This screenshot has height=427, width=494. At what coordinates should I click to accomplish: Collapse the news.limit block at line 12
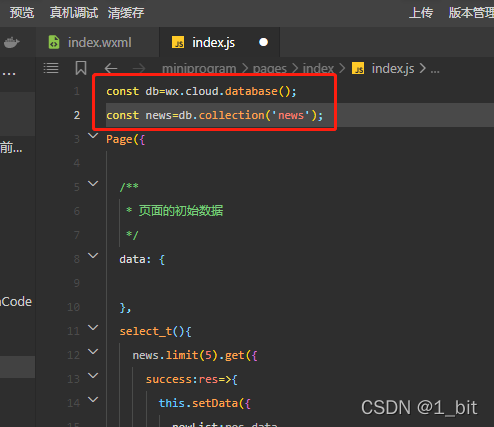coord(93,352)
